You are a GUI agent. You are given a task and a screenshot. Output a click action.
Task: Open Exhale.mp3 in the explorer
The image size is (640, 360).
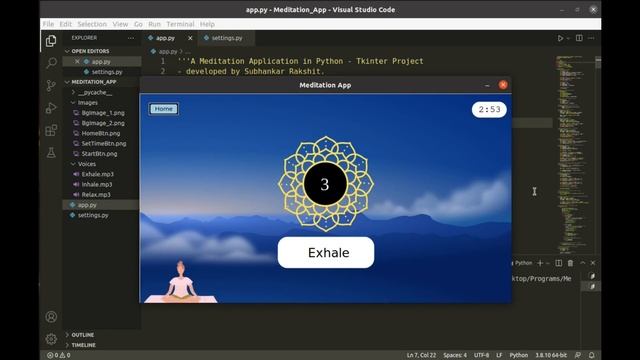[x=98, y=174]
